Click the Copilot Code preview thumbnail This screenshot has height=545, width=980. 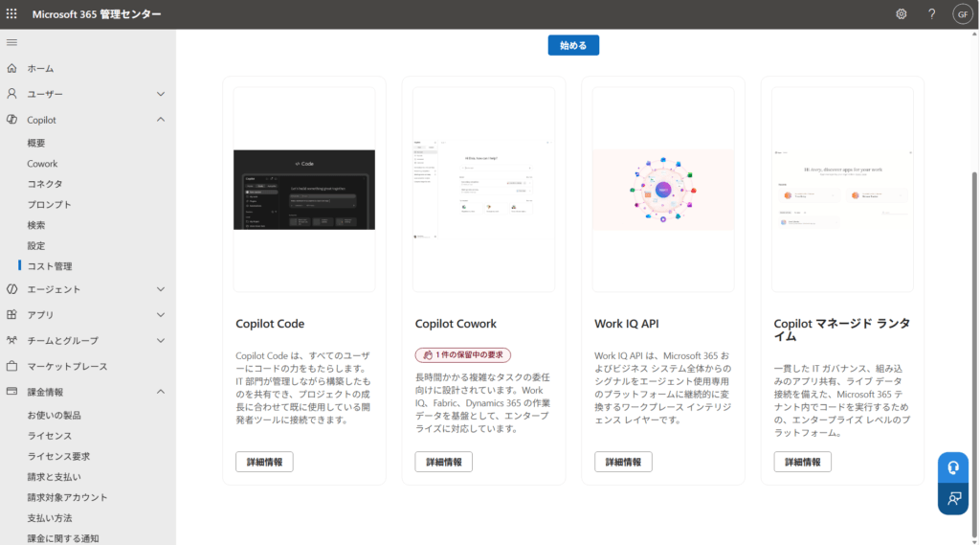304,190
